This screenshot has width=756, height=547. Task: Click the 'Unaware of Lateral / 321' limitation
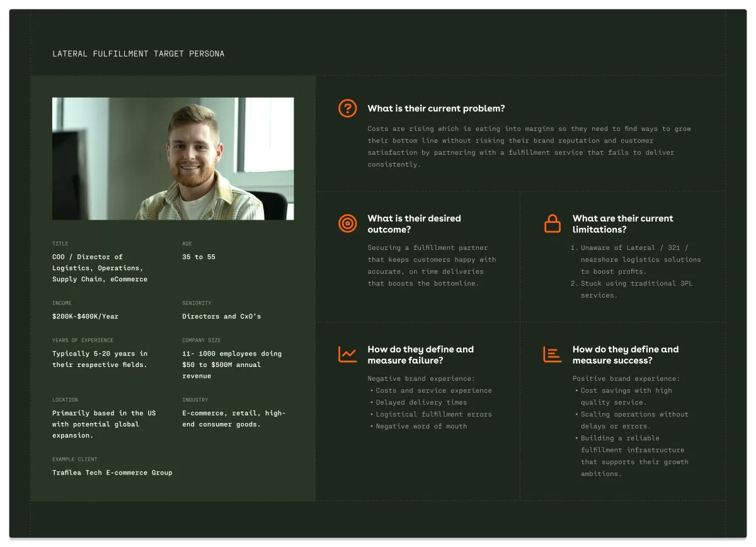point(636,259)
